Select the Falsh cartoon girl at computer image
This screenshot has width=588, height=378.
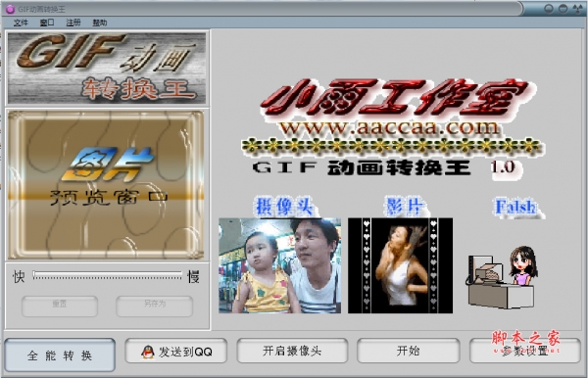coord(503,277)
